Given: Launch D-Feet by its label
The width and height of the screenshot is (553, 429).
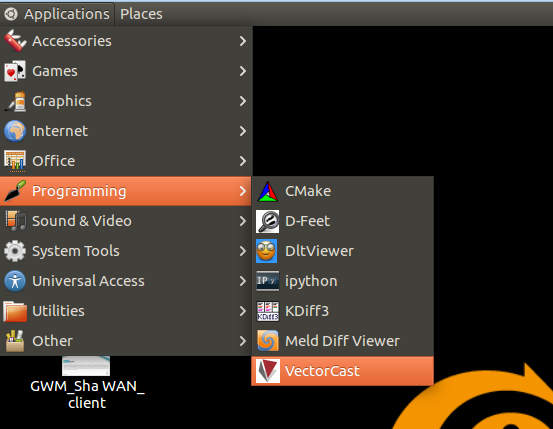Looking at the screenshot, I should [307, 221].
